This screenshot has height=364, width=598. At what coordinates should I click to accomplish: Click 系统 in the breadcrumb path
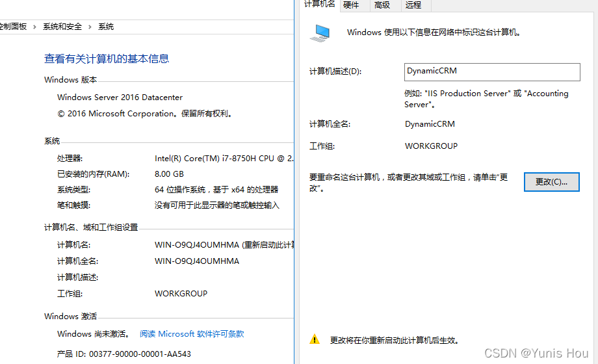point(106,27)
